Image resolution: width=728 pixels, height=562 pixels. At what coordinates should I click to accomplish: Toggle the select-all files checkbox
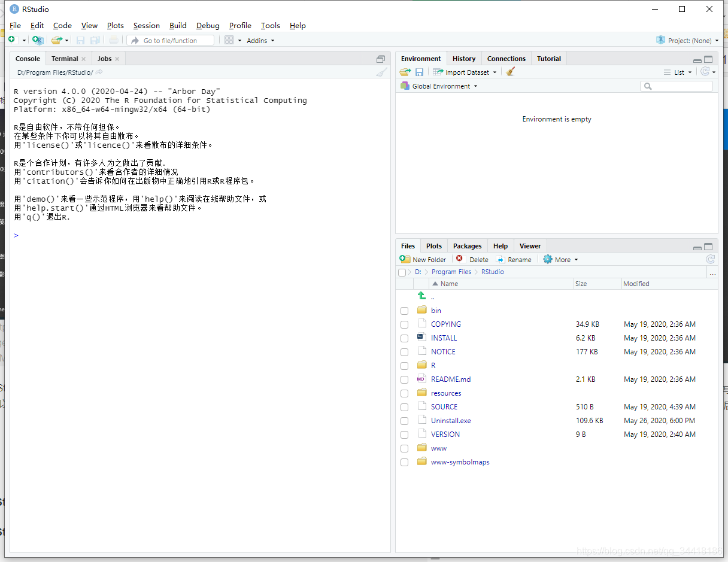point(402,272)
